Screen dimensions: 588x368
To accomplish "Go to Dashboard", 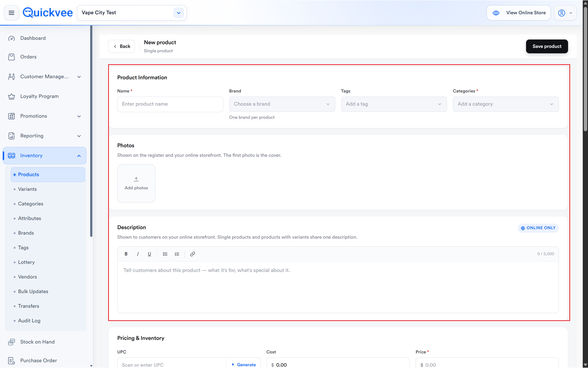I will [45, 38].
